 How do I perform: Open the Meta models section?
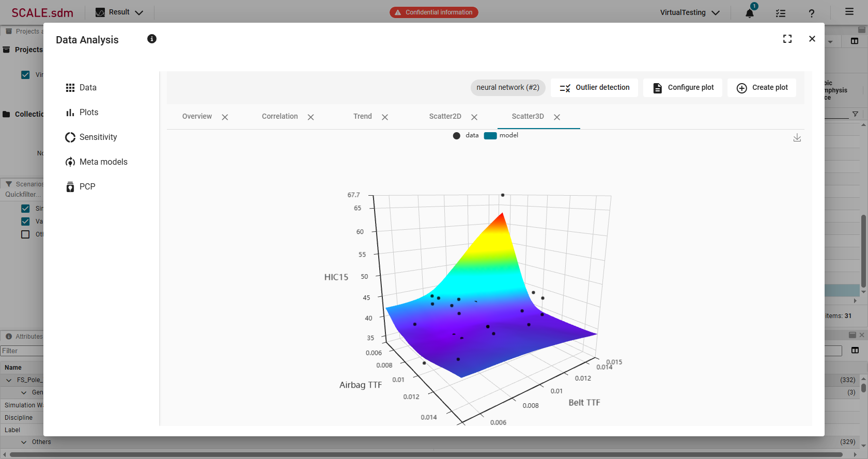pyautogui.click(x=97, y=162)
